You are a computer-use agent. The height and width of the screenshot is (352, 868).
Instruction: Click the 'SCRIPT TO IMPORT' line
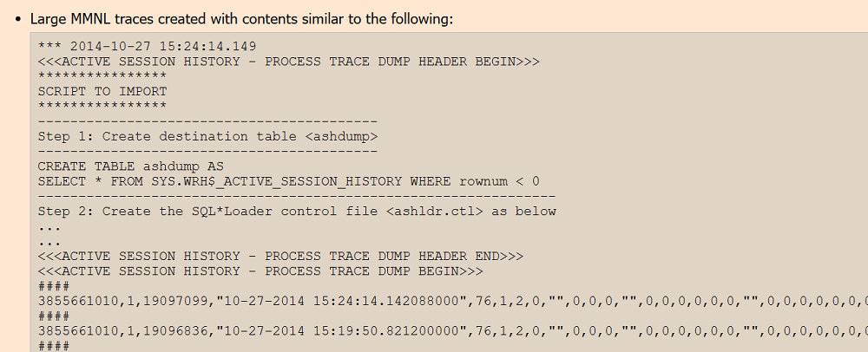click(x=102, y=91)
